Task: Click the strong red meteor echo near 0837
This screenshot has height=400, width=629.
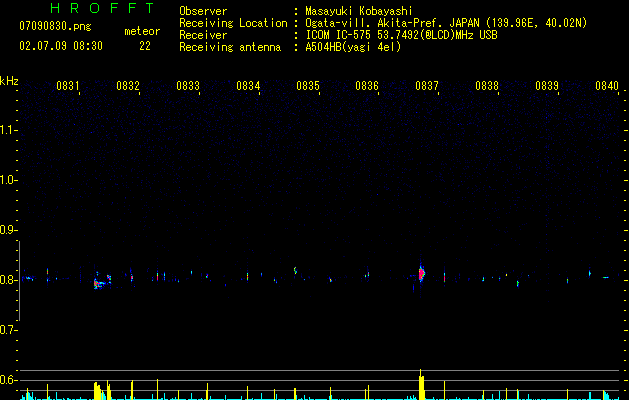Action: (421, 274)
